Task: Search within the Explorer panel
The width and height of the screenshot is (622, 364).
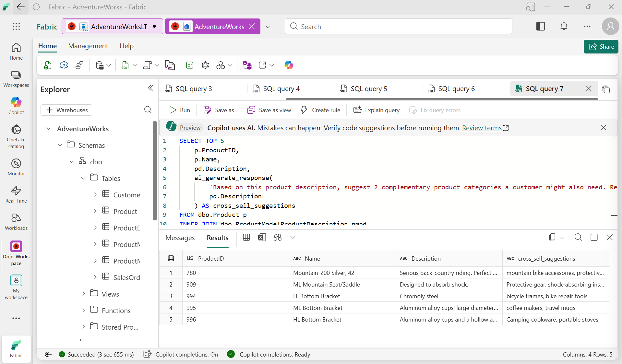Action: pos(148,110)
